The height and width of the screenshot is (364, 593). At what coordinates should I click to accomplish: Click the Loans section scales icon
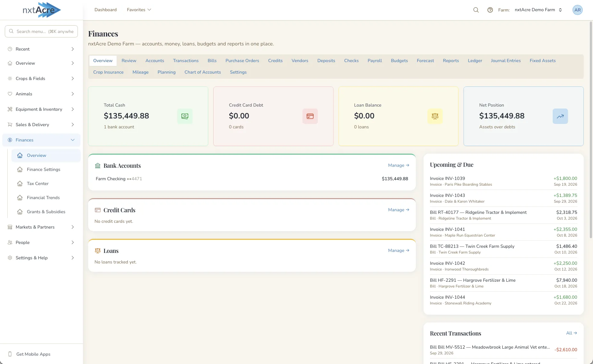click(x=98, y=251)
